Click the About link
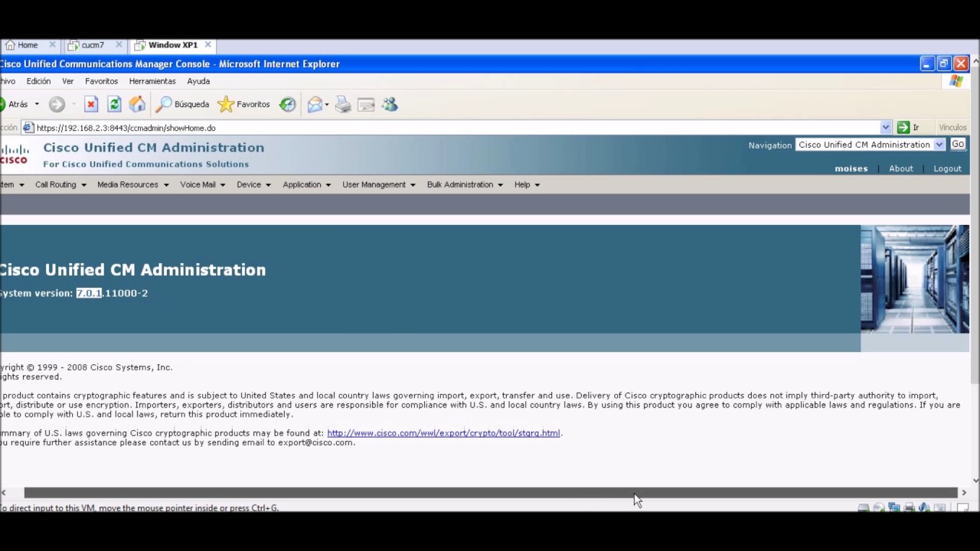The width and height of the screenshot is (980, 551). pos(900,168)
